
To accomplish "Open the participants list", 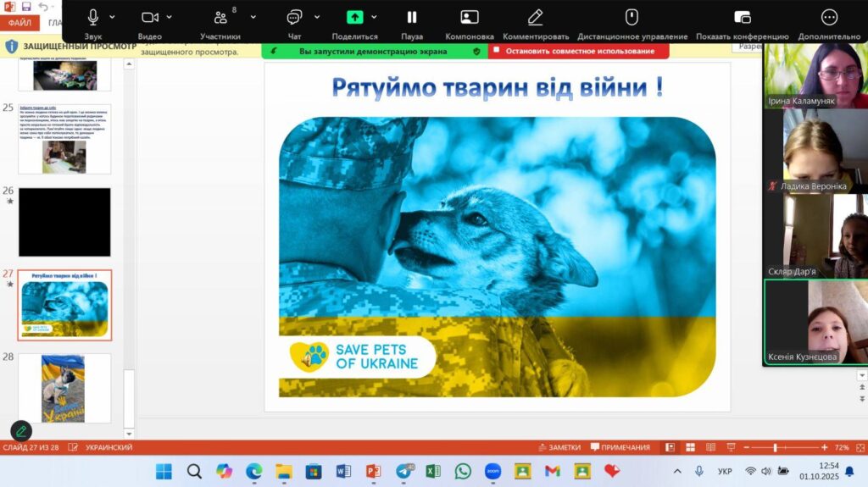I will (x=220, y=18).
